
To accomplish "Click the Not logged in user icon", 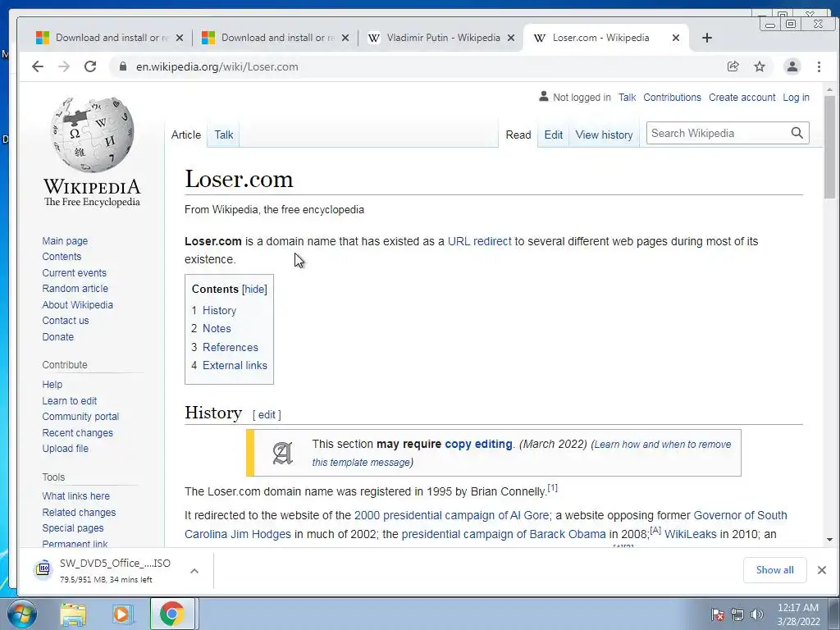I will click(x=543, y=97).
